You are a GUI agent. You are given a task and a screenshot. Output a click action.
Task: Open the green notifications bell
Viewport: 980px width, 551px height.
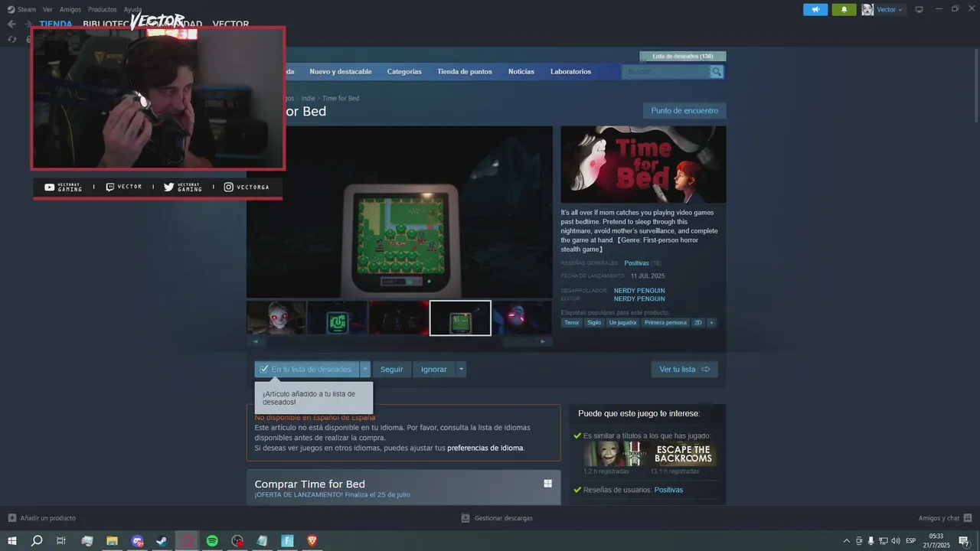tap(844, 9)
